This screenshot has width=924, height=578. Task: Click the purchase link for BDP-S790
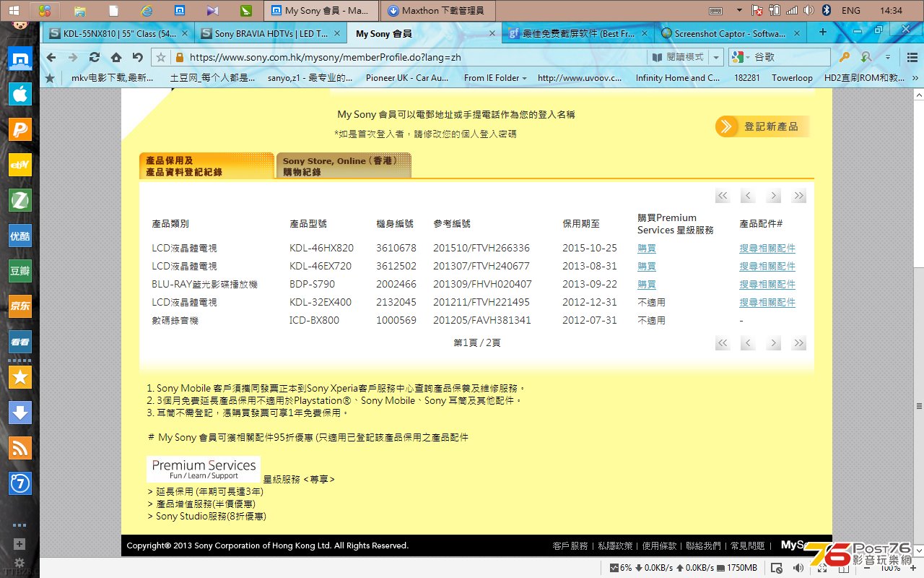tap(647, 284)
